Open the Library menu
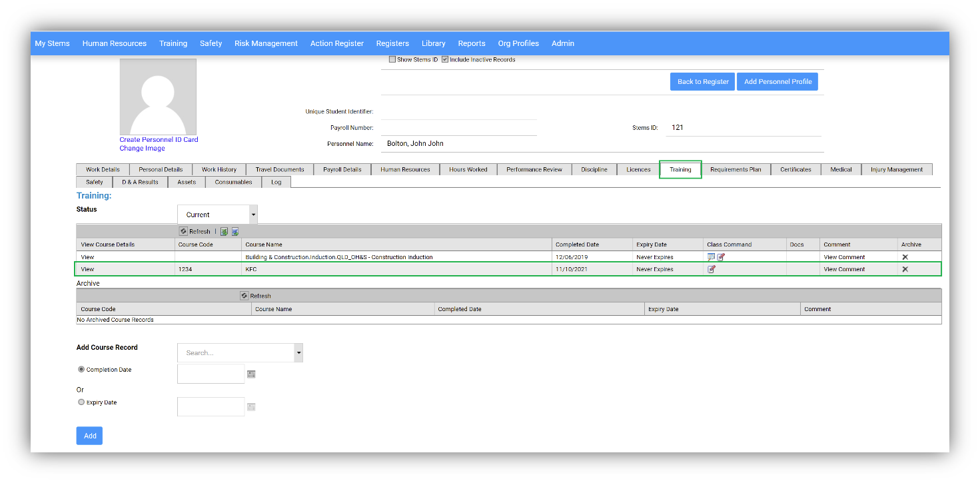980x483 pixels. 434,43
